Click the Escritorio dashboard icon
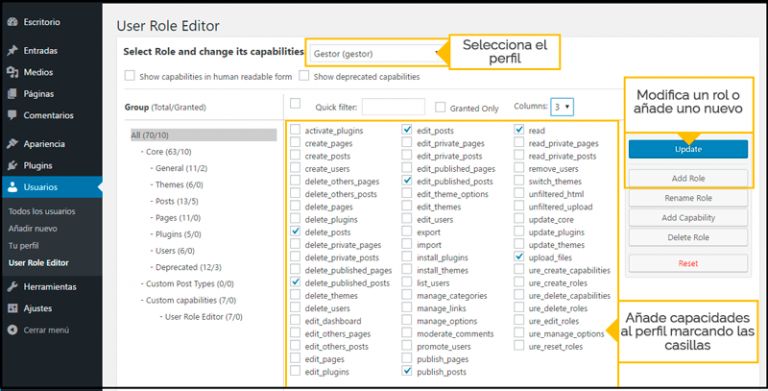The width and height of the screenshot is (768, 391). [13, 22]
